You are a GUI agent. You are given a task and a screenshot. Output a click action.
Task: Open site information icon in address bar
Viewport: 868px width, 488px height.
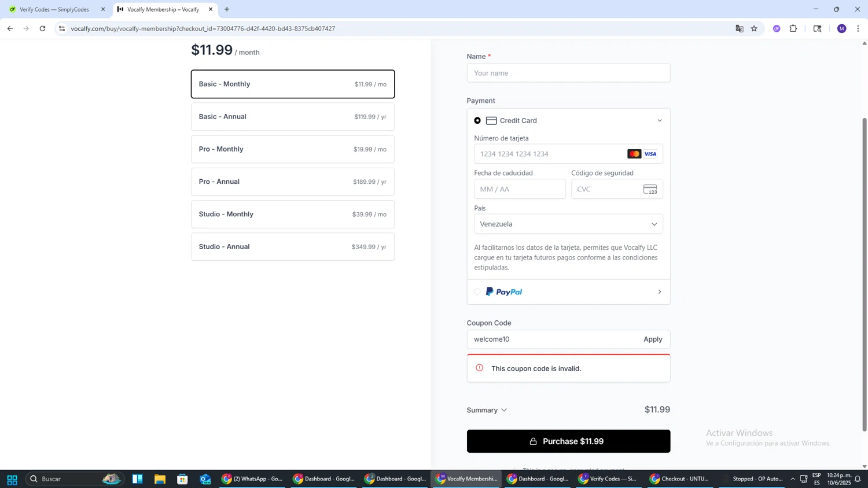tap(62, 28)
